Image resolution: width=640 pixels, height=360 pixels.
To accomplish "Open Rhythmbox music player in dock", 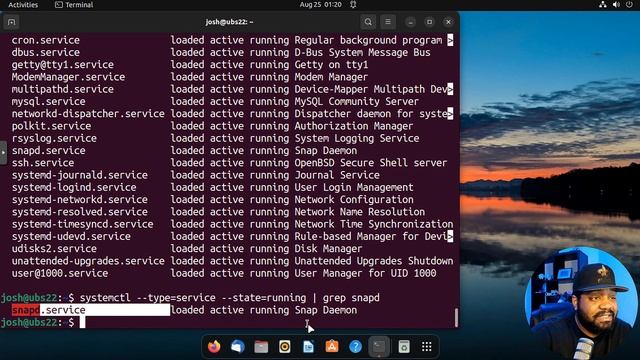I will click(x=285, y=347).
